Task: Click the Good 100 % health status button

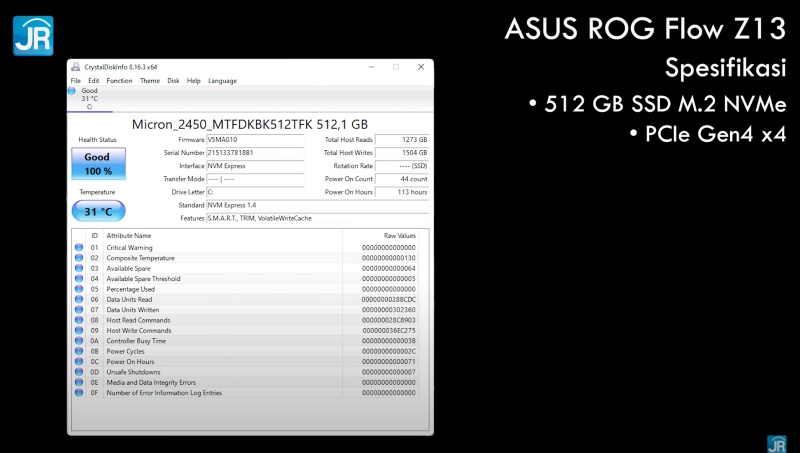Action: (98, 164)
